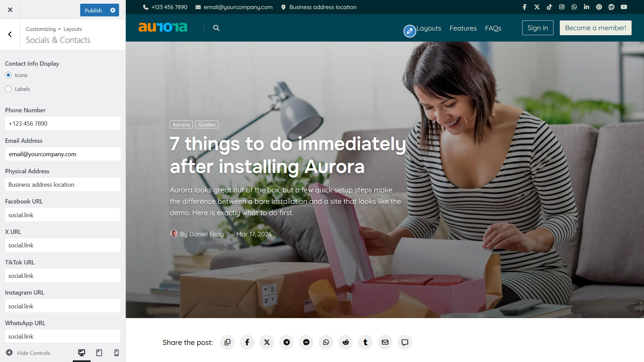The width and height of the screenshot is (644, 362).
Task: Share the post on Reddit
Action: pos(346,342)
